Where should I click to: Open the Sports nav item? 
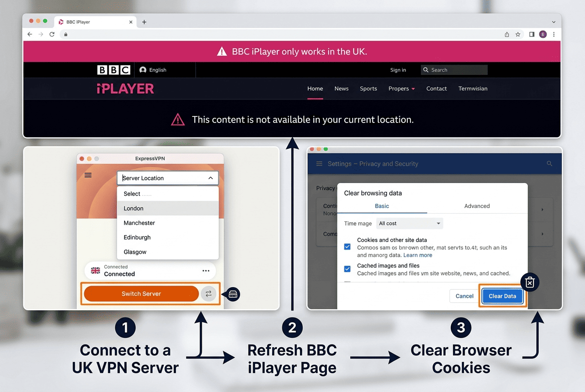pos(368,89)
